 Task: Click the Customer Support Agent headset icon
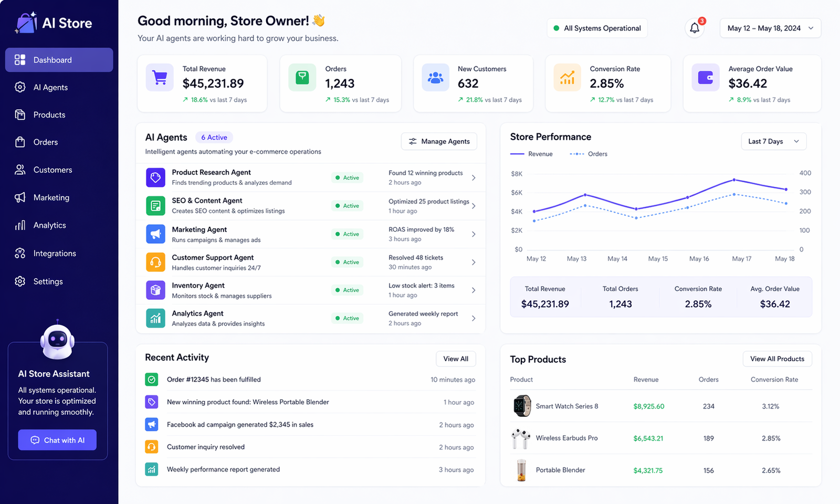(x=155, y=262)
